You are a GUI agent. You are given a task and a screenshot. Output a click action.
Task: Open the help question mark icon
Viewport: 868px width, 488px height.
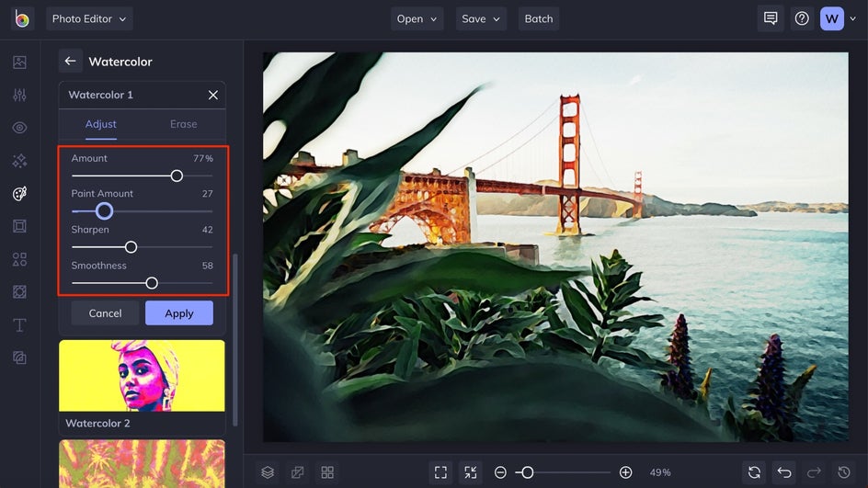tap(802, 18)
